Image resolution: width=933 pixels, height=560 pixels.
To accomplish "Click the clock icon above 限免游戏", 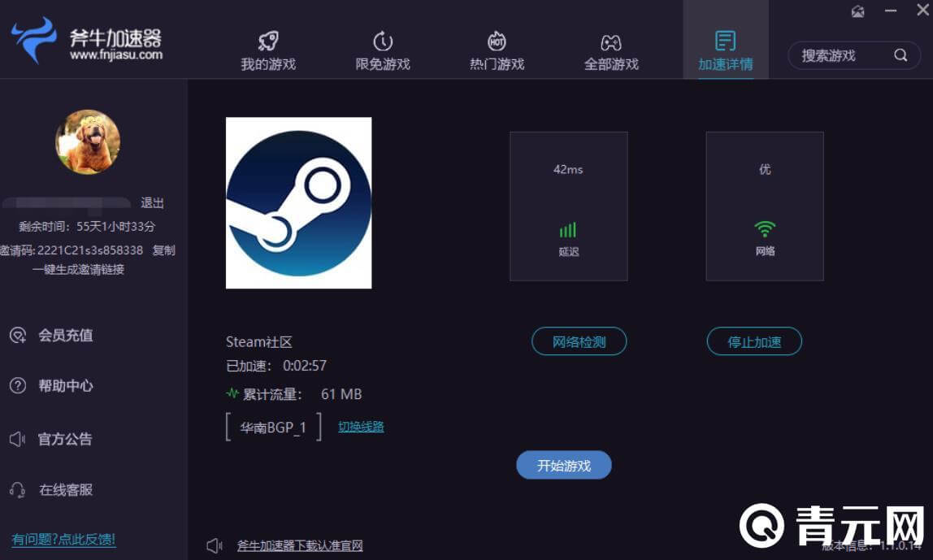I will click(383, 41).
